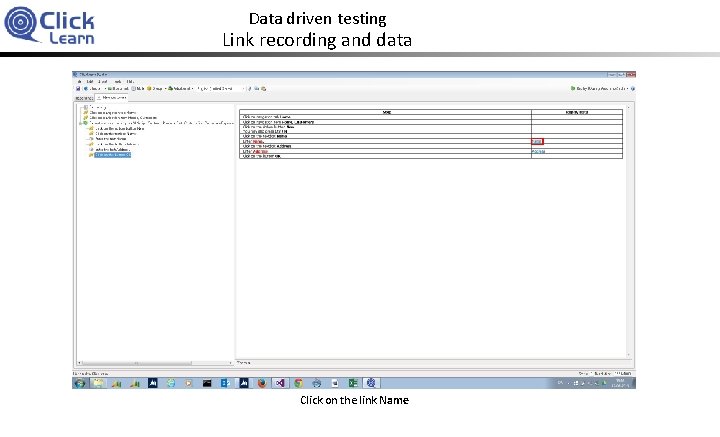Click the printer icon in the taskbar
Image resolution: width=720 pixels, height=437 pixels.
click(316, 383)
